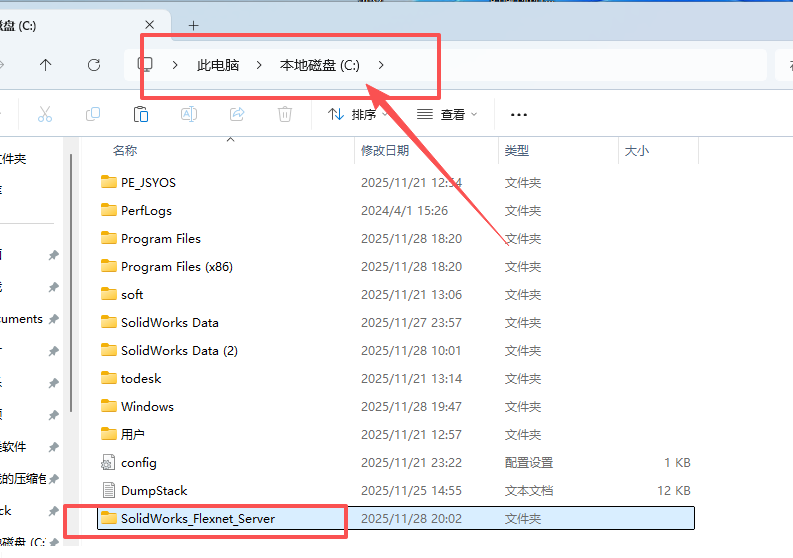This screenshot has width=793, height=558.
Task: Click 此电脑 breadcrumb in address bar
Action: 218,65
